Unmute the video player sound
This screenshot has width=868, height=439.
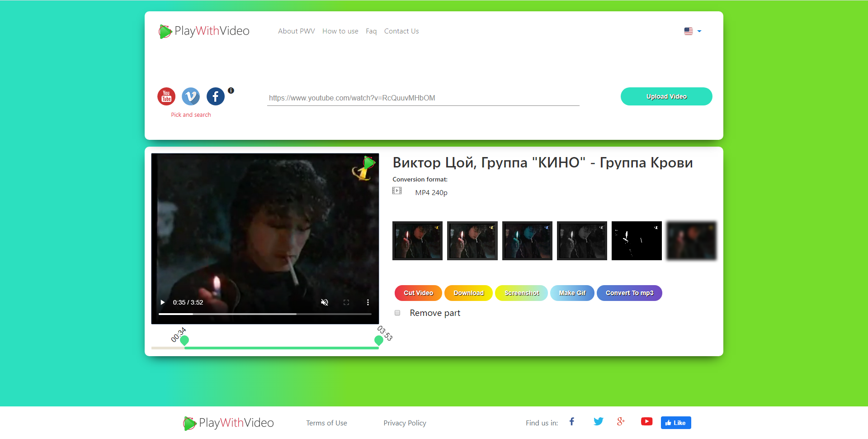325,302
